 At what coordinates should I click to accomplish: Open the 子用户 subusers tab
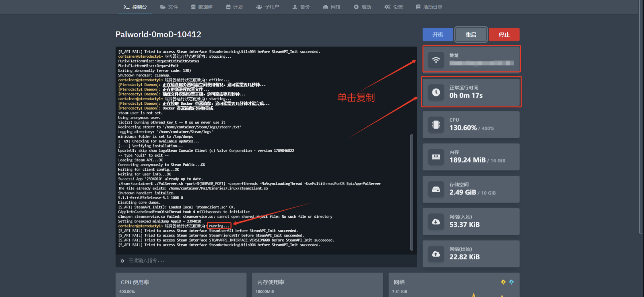[267, 7]
